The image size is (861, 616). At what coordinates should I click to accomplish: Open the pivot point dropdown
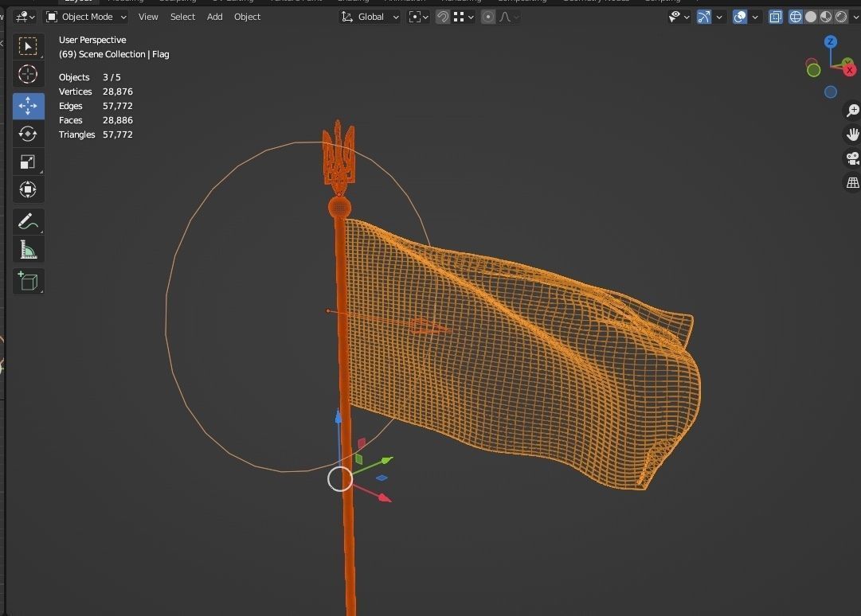(418, 17)
